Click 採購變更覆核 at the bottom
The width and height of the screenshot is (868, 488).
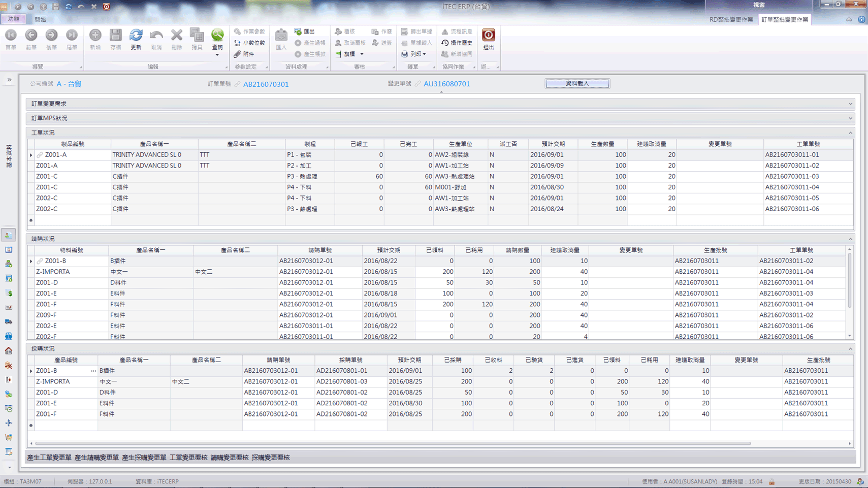click(271, 458)
